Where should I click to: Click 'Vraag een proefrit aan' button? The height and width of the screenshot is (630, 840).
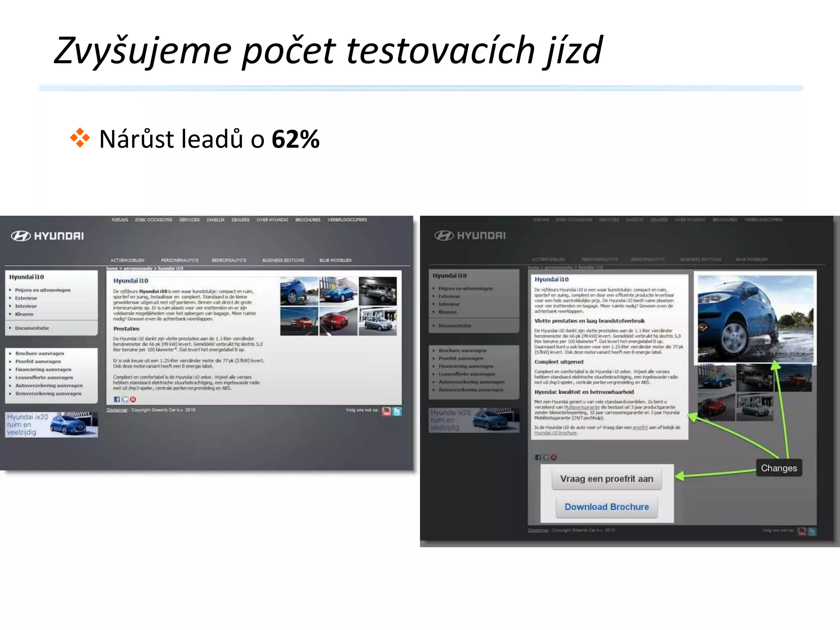pyautogui.click(x=607, y=479)
